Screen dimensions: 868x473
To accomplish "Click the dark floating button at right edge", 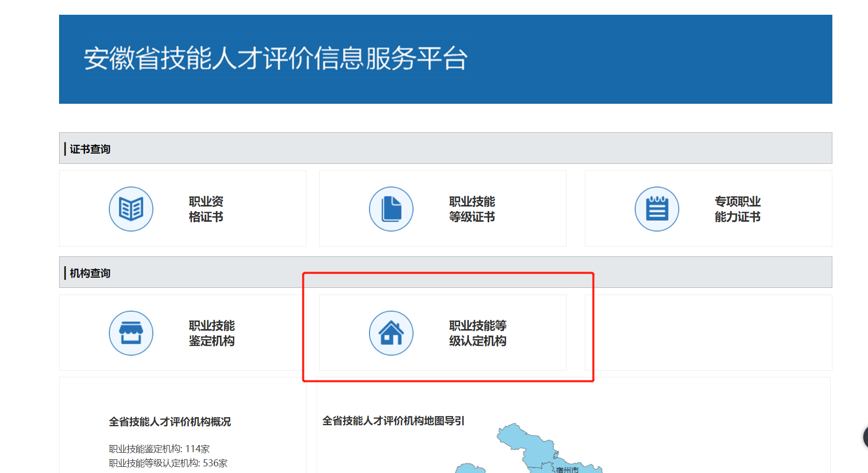I will (x=865, y=437).
